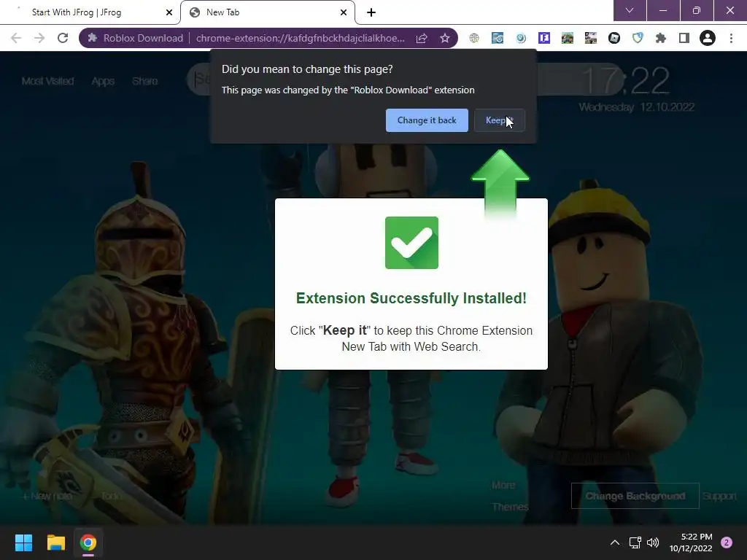The width and height of the screenshot is (747, 560).
Task: Open the Chrome profile avatar
Action: (708, 38)
